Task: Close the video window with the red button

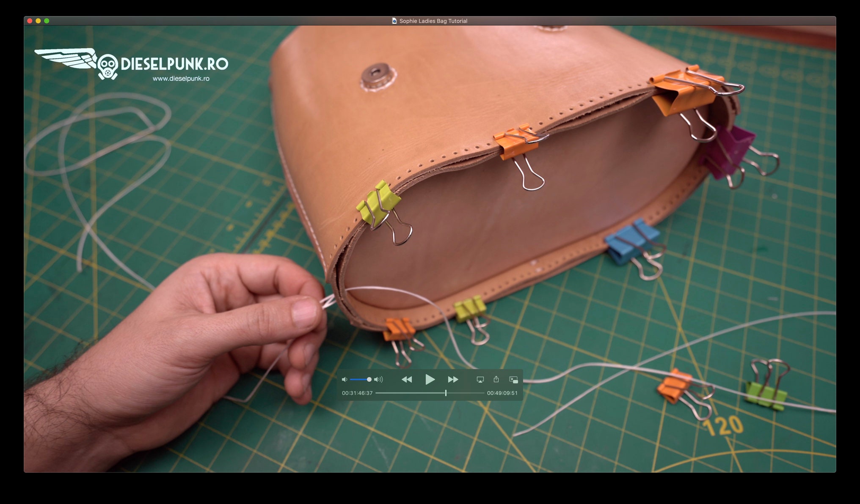Action: click(30, 21)
